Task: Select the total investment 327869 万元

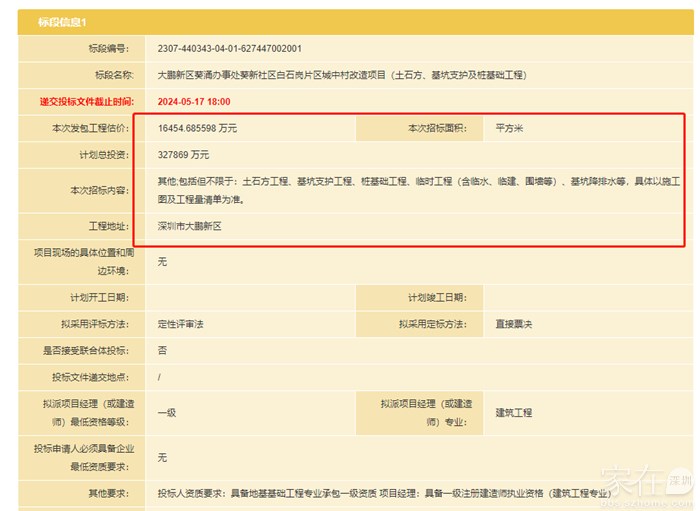Action: point(184,155)
